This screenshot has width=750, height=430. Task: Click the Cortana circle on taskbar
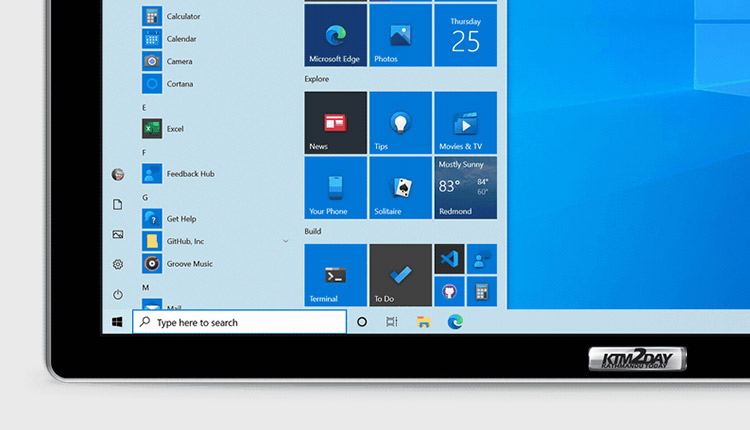pyautogui.click(x=362, y=322)
